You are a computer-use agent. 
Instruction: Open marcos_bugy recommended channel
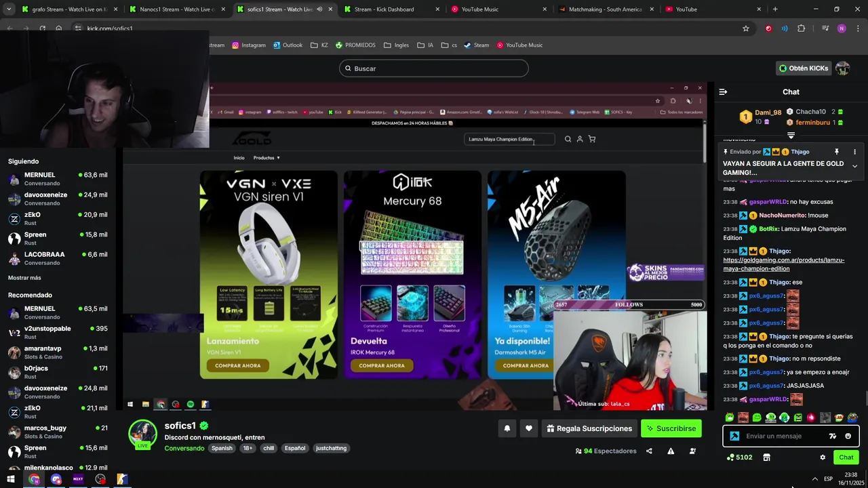[x=58, y=432]
